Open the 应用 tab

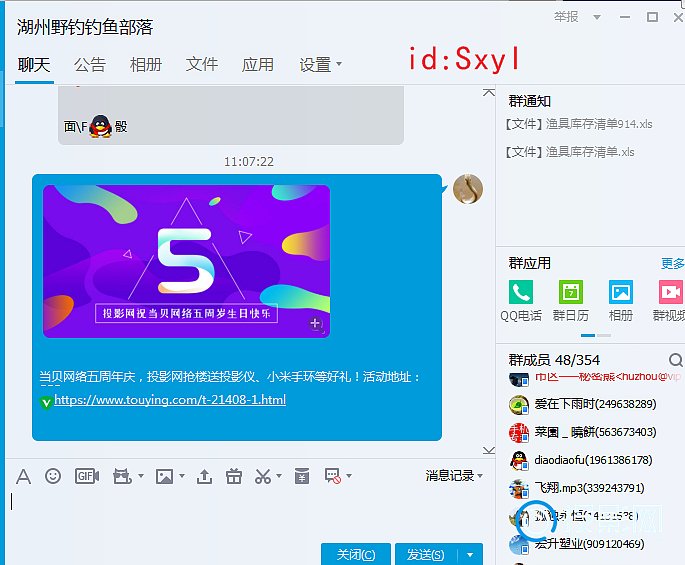258,65
